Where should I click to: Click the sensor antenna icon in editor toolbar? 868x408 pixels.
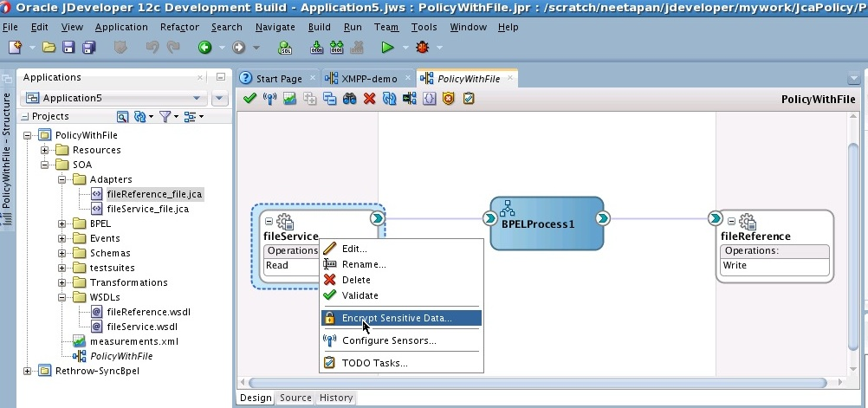click(269, 99)
